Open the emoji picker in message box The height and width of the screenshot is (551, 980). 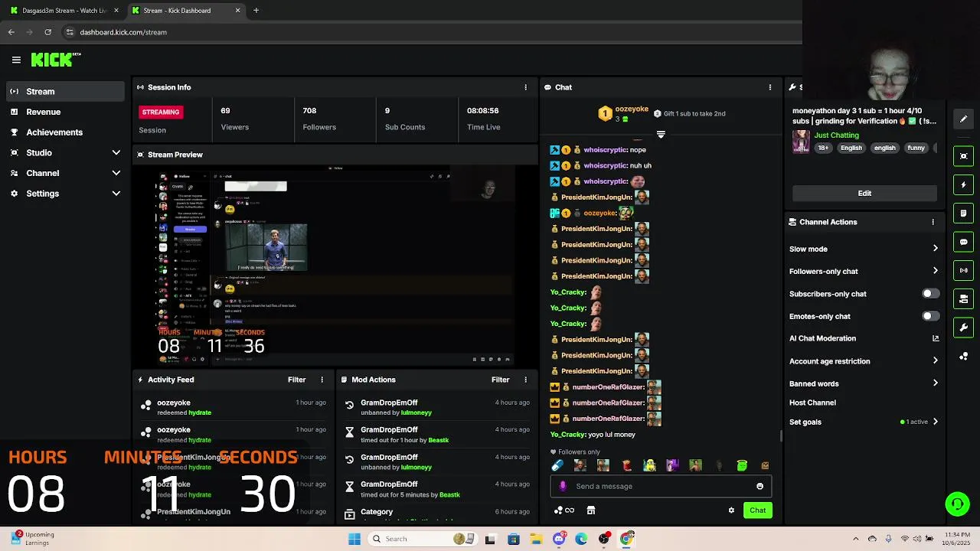point(759,486)
